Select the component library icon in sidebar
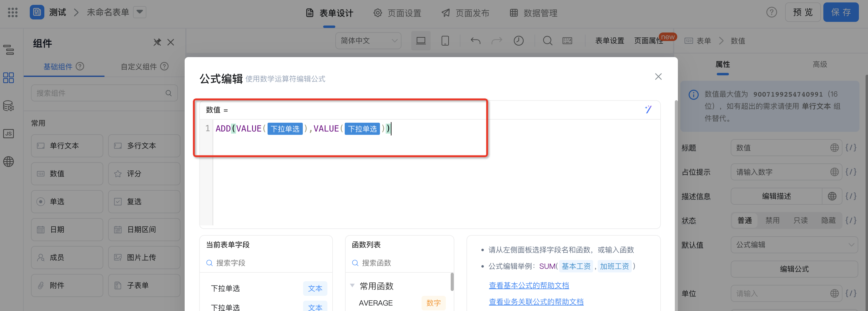This screenshot has height=311, width=868. tap(9, 78)
